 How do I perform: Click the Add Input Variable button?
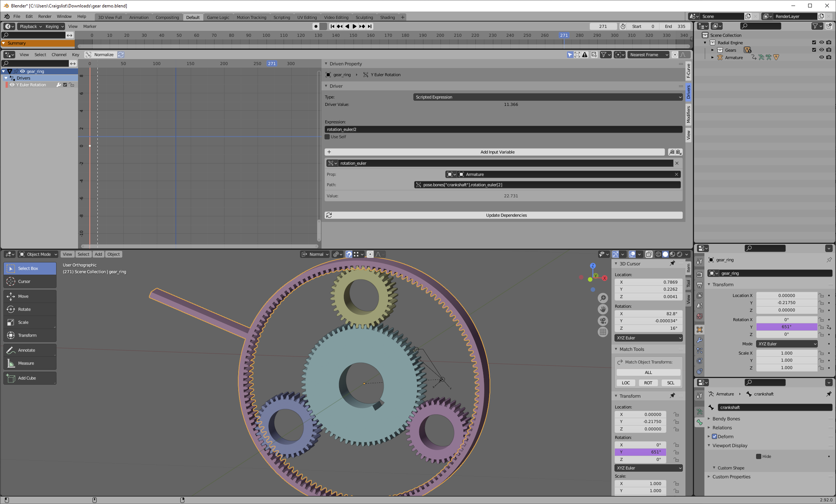click(495, 152)
